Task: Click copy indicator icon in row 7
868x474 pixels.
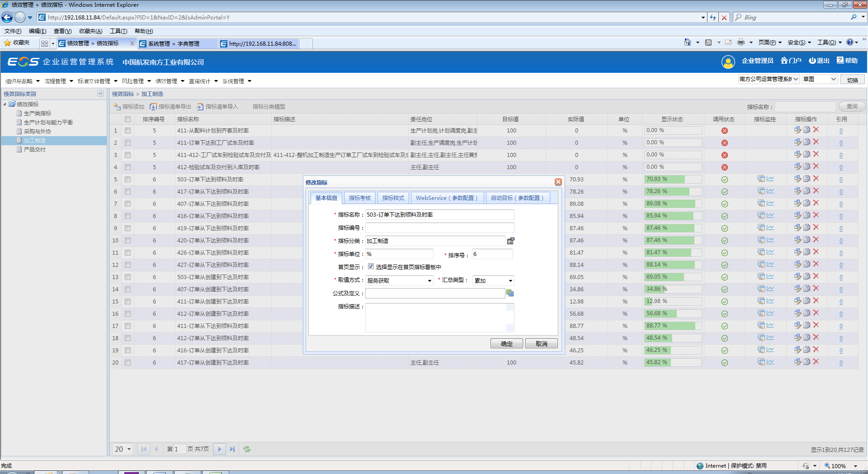Action: click(807, 203)
